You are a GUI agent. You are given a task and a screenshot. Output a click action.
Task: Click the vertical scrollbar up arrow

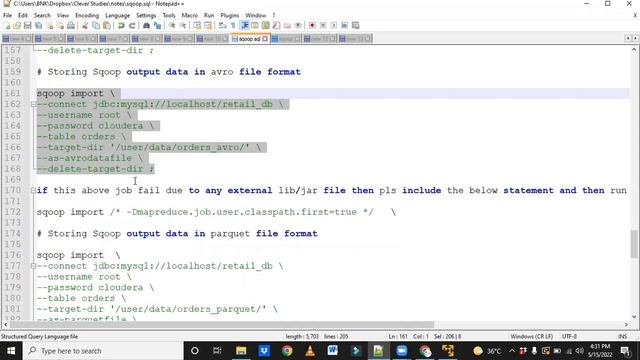[634, 49]
